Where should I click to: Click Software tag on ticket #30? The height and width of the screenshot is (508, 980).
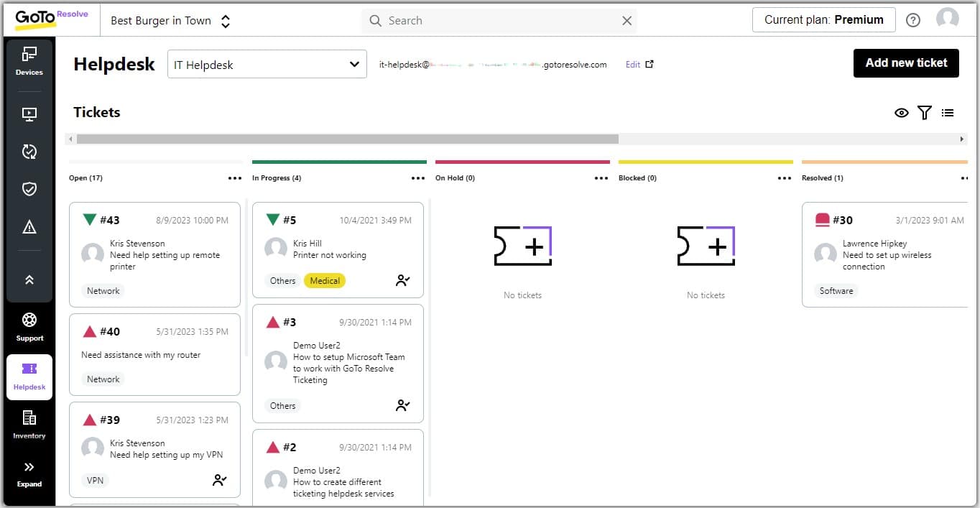click(x=836, y=291)
